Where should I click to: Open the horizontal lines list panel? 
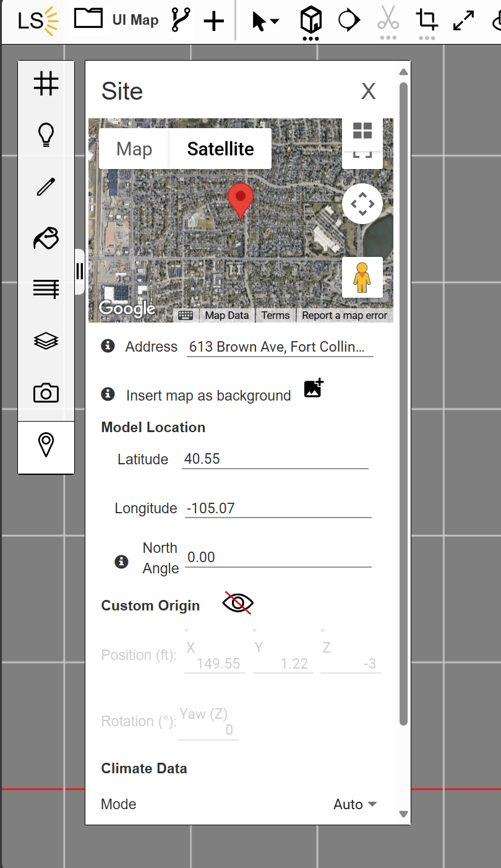tap(46, 289)
